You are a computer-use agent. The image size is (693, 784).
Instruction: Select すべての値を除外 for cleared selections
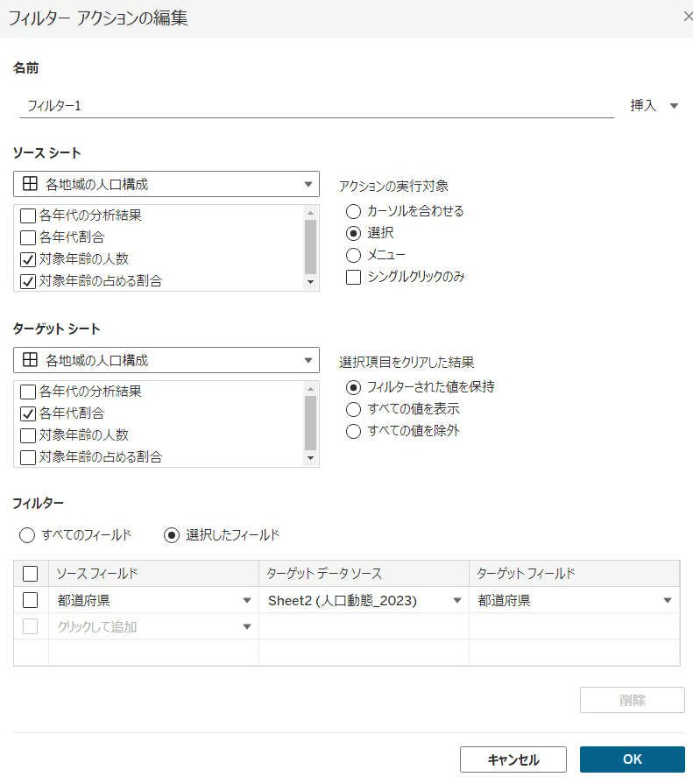click(353, 431)
